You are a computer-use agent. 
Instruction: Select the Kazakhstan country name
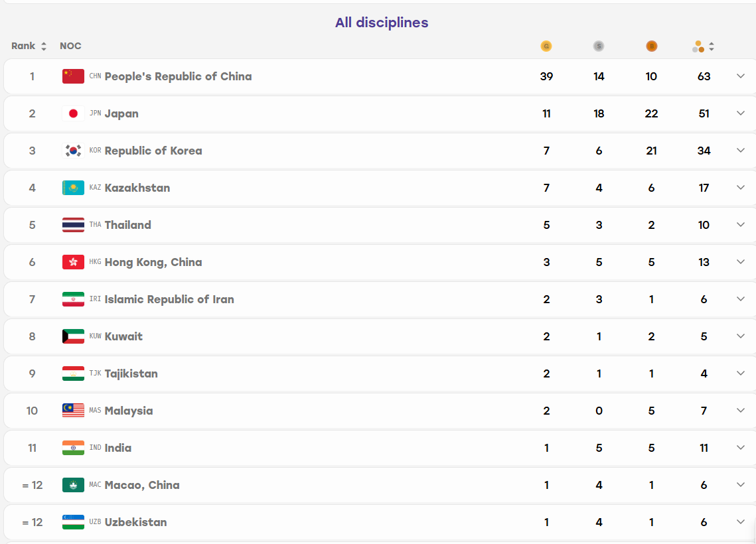[x=137, y=188]
